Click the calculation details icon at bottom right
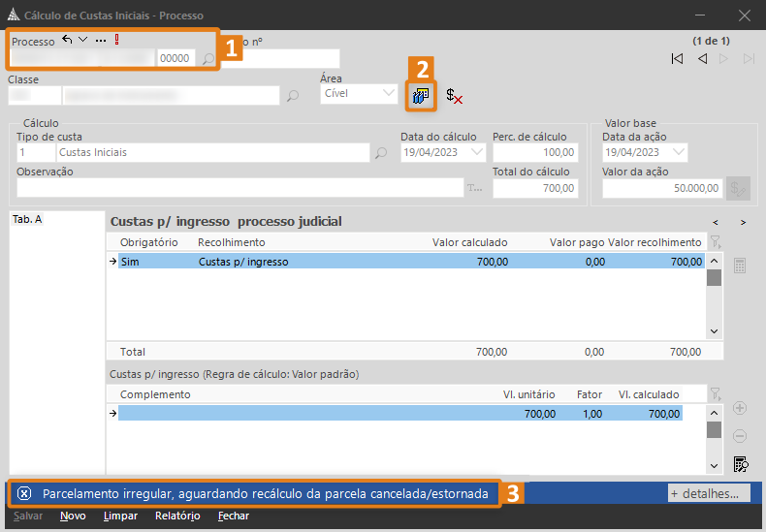Screen dimensions: 766x532 pos(741,464)
